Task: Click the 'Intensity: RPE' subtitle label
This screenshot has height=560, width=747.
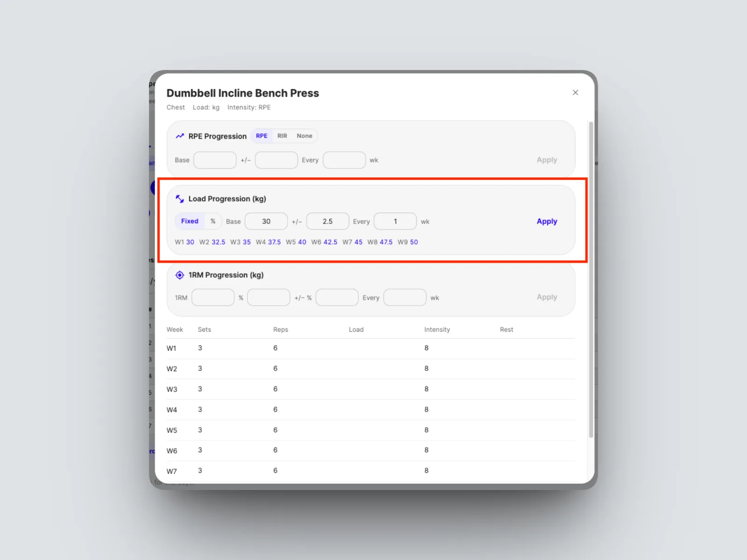Action: [249, 107]
